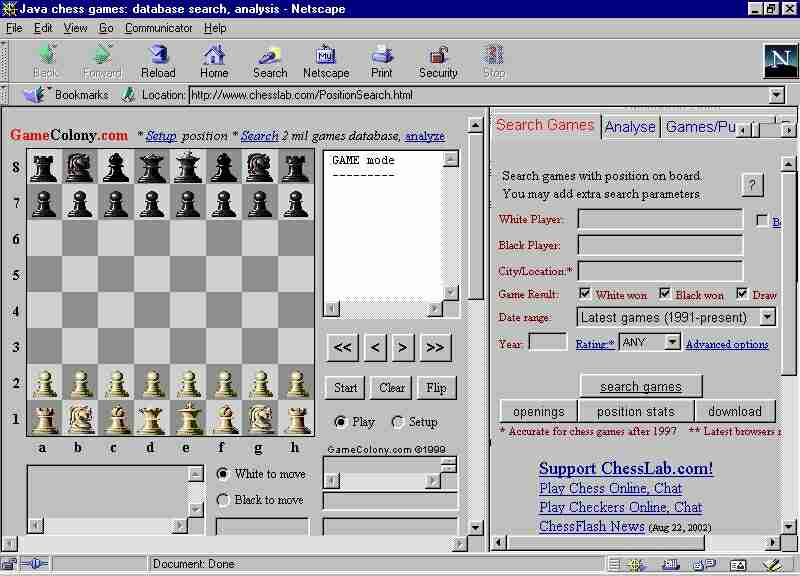The width and height of the screenshot is (800, 576).
Task: Open the Date range dropdown
Action: pyautogui.click(x=768, y=317)
